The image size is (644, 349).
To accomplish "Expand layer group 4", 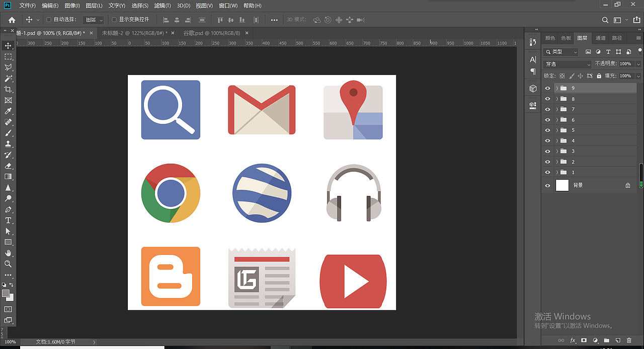I will tap(557, 141).
